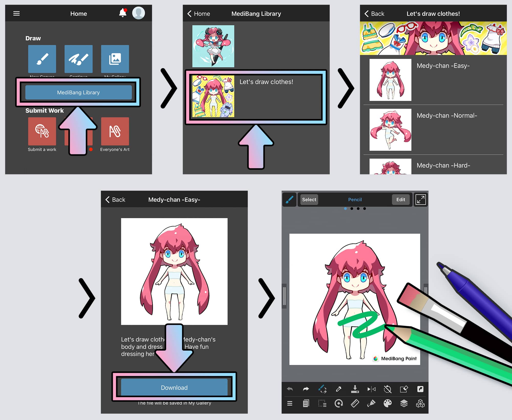Tap the Let's draw clothes! banner image
Image resolution: width=512 pixels, height=420 pixels.
click(433, 38)
